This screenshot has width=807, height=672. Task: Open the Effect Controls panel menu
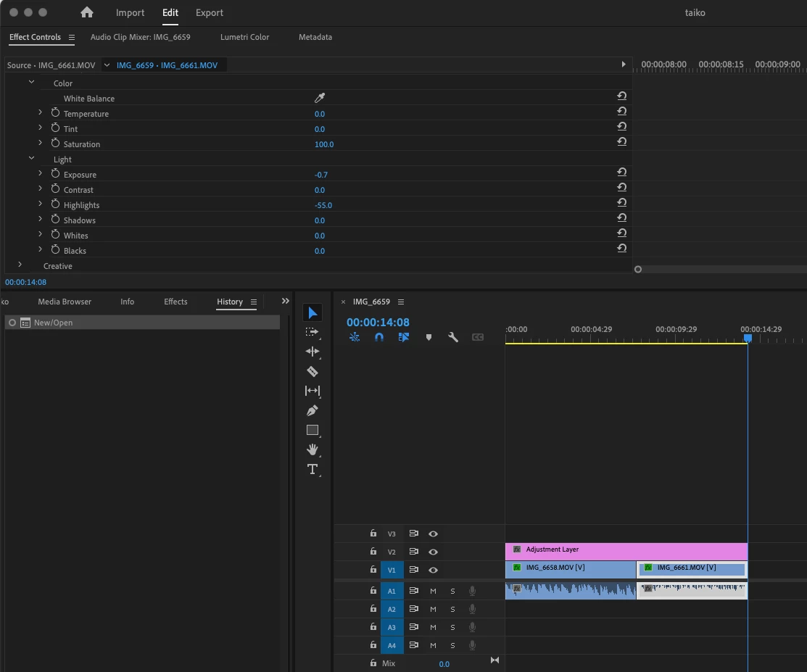[72, 37]
